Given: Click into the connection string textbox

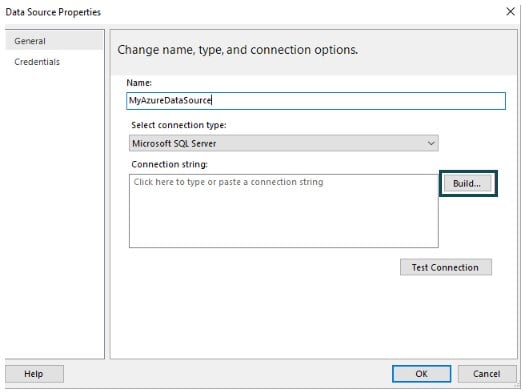Looking at the screenshot, I should click(284, 211).
